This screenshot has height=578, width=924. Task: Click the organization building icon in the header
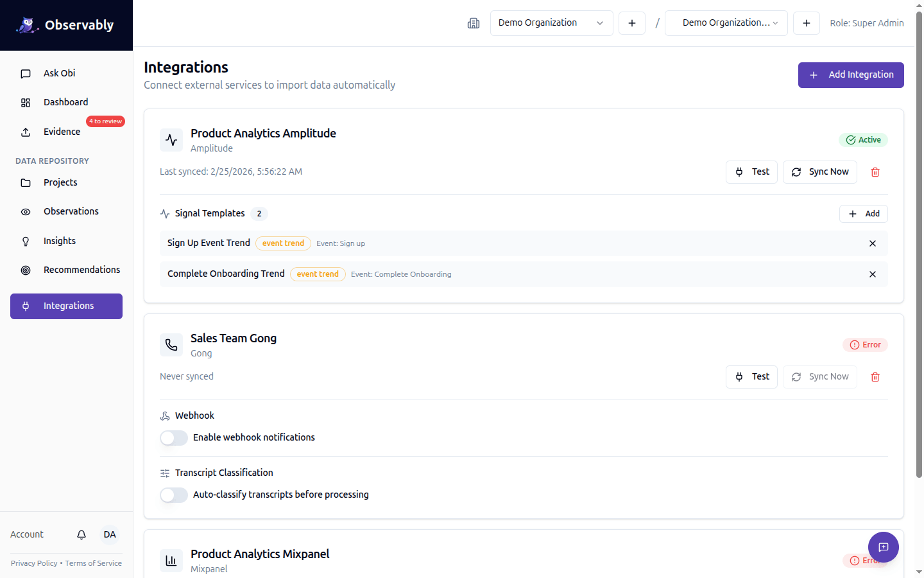tap(474, 23)
